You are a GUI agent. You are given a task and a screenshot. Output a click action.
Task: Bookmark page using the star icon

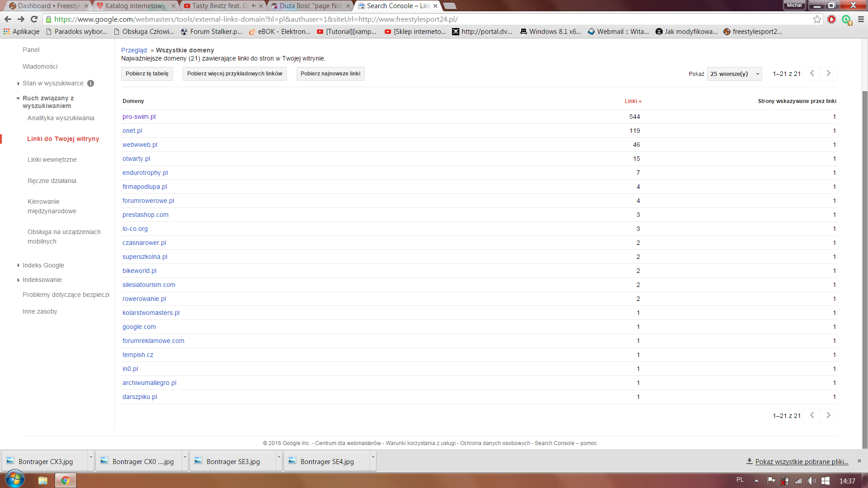(817, 19)
